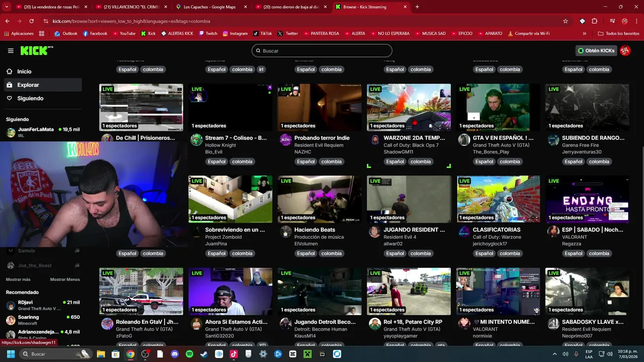Open Discord from the taskbar

coord(175,354)
